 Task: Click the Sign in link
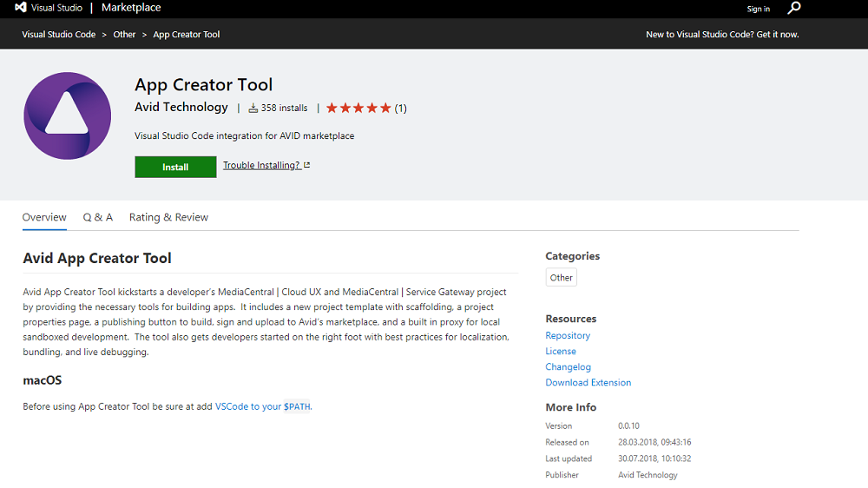[758, 9]
